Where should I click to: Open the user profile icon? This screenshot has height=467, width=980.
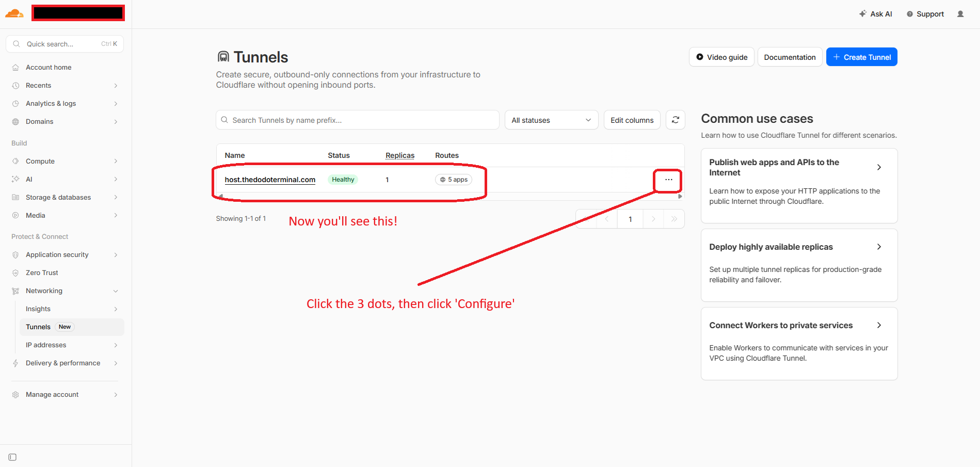[960, 14]
